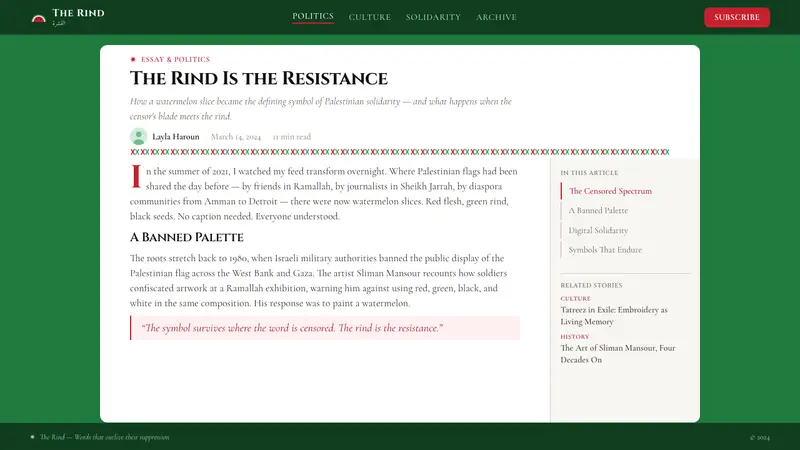The height and width of the screenshot is (450, 800).
Task: Open Tatreez in Exile related story
Action: click(x=614, y=316)
